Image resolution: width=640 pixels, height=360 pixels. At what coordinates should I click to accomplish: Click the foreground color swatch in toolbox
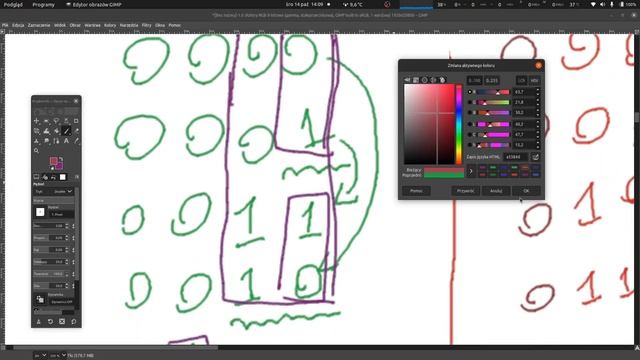pyautogui.click(x=53, y=161)
